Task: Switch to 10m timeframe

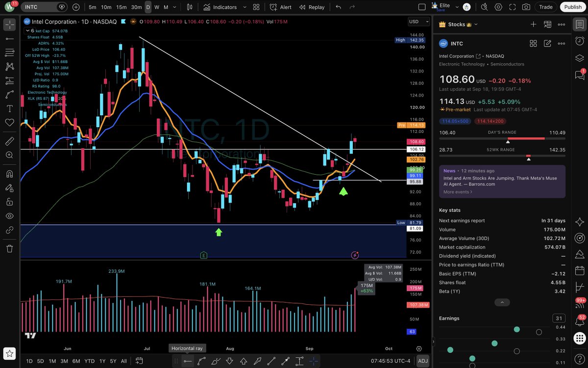Action: coord(106,7)
